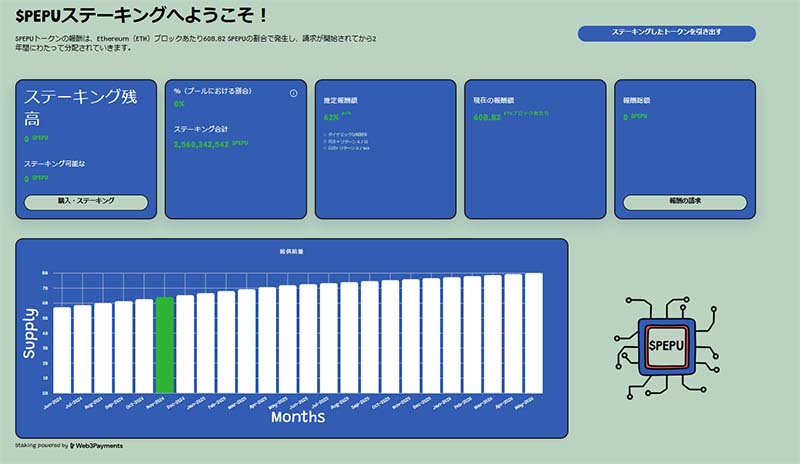Click the Dec-2024 supply bar
The width and height of the screenshot is (800, 464).
coord(185,344)
